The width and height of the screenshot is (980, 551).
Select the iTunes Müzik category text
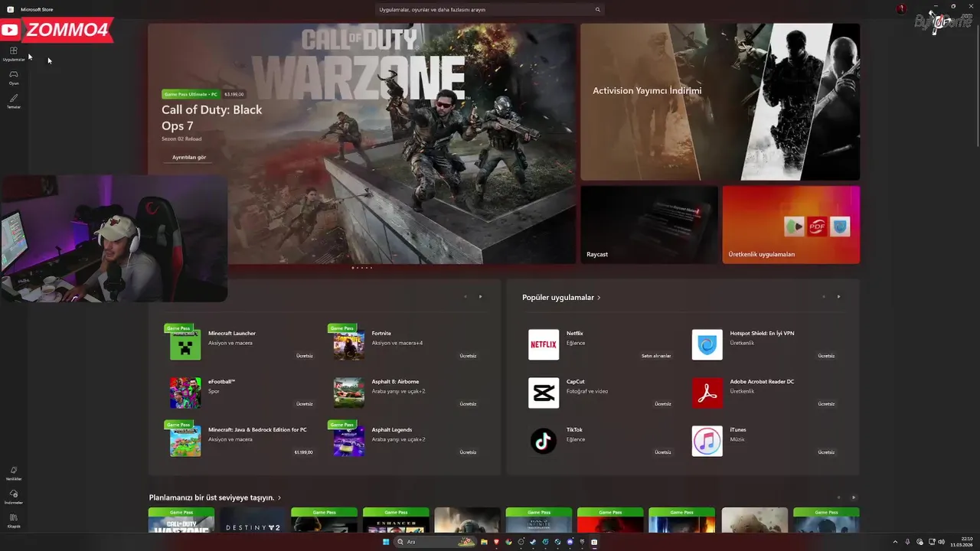pos(737,439)
